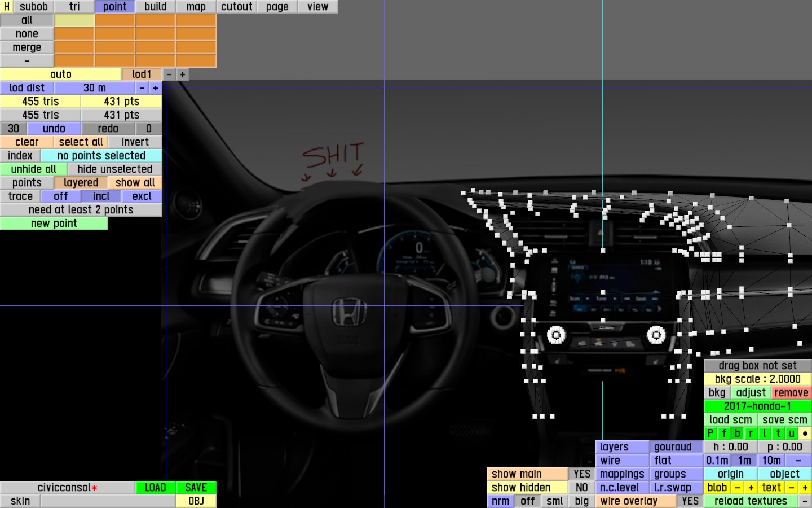Toggle the auto LOD option

[61, 75]
